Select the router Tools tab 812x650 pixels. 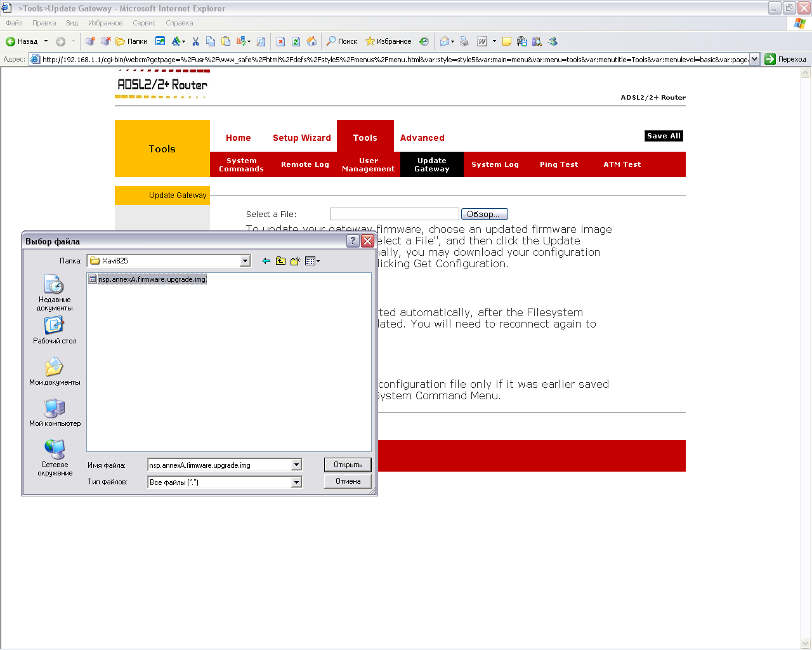click(365, 138)
